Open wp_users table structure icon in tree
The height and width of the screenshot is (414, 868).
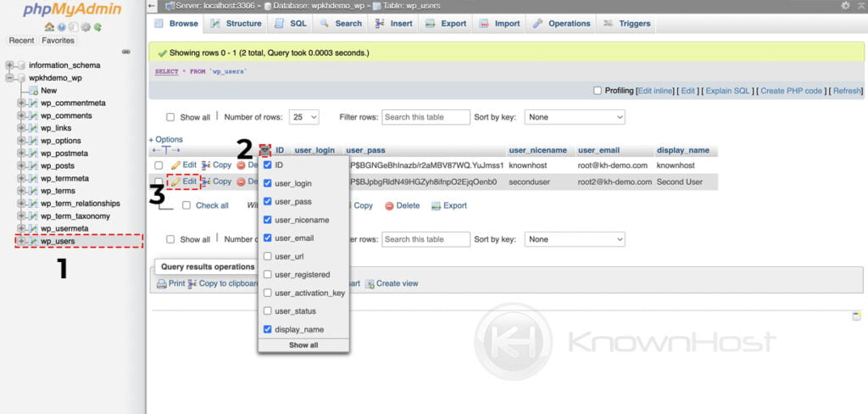coord(34,241)
